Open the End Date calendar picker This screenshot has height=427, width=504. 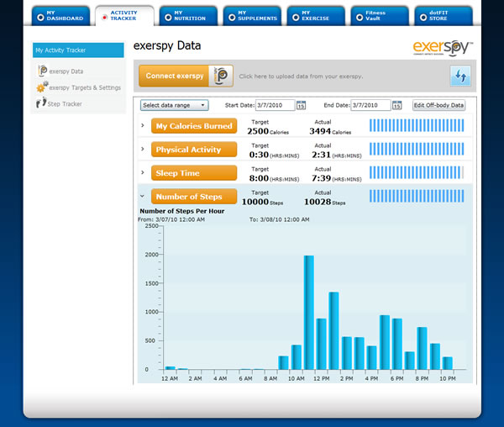396,105
